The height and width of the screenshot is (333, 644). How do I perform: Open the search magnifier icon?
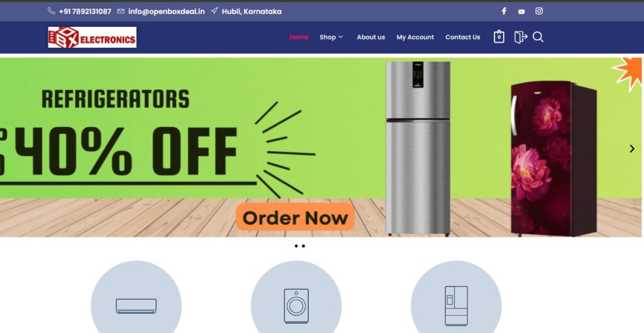pyautogui.click(x=538, y=37)
